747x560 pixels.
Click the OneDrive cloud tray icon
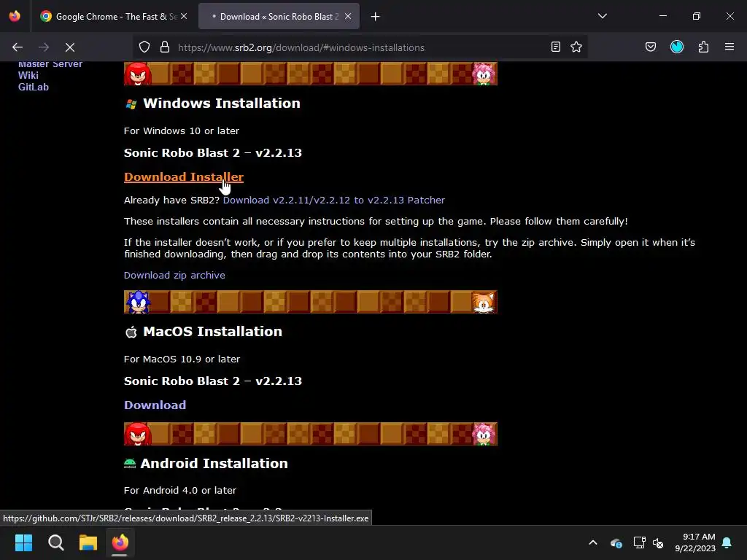[x=616, y=542]
